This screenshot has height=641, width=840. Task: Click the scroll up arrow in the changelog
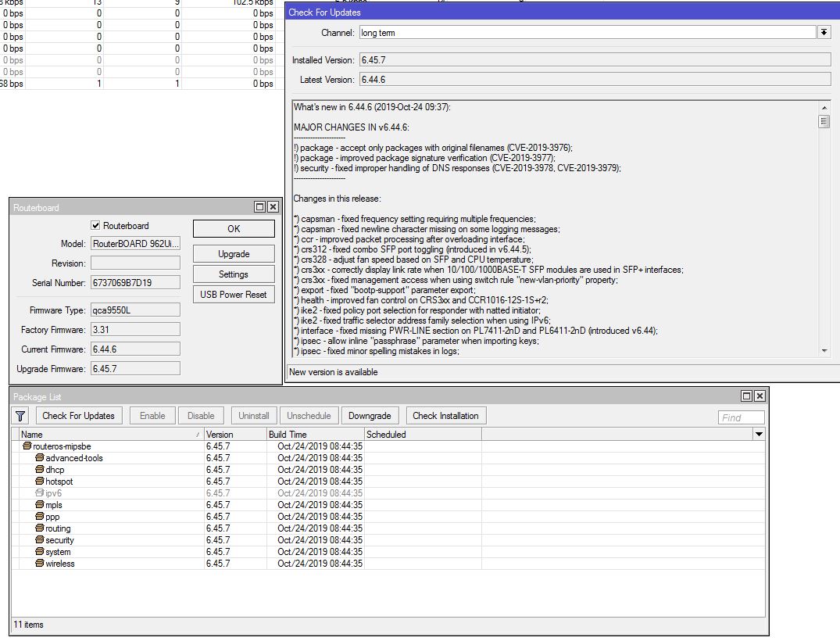[x=824, y=108]
